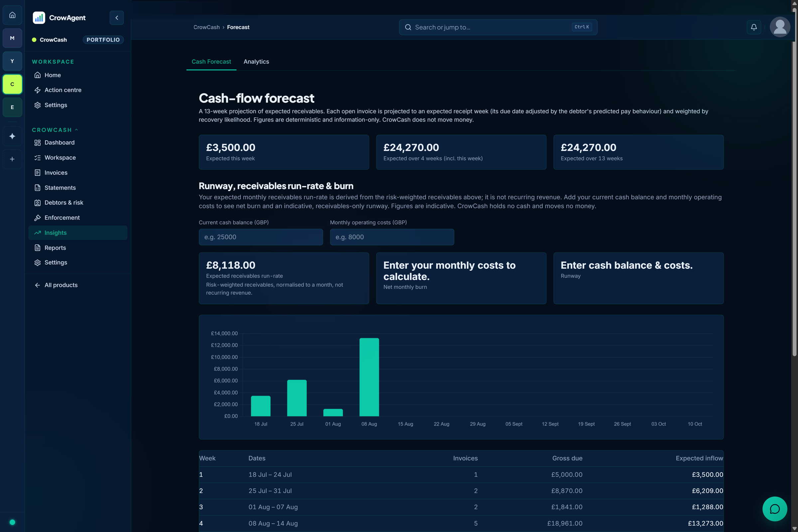This screenshot has width=798, height=532.
Task: Click the Net monthly burn card
Action: (461, 278)
